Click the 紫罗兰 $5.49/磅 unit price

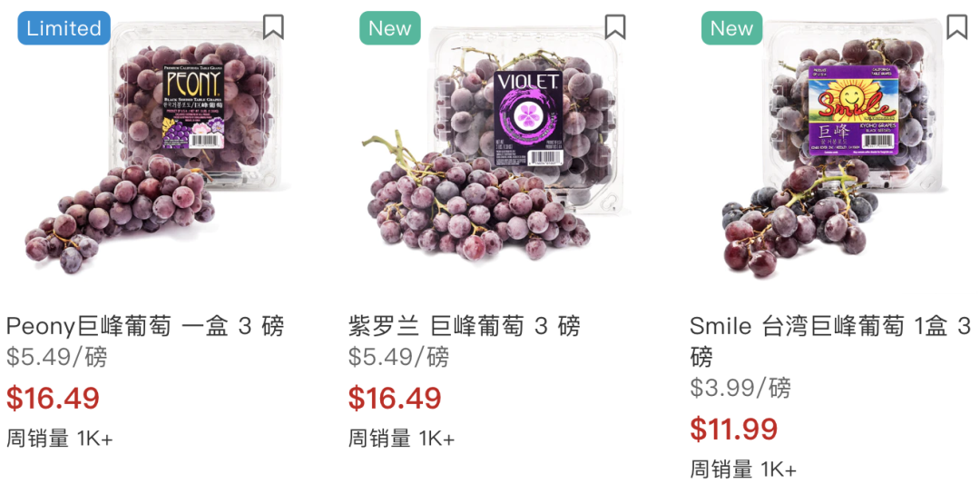(398, 357)
